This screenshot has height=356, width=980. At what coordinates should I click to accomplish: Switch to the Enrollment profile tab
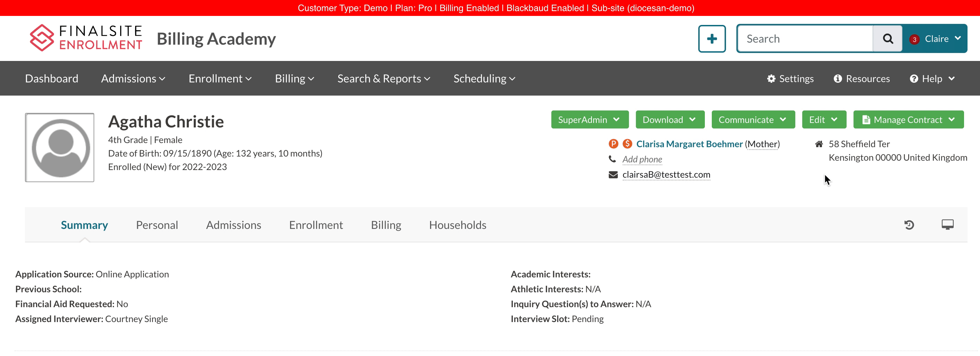(316, 225)
